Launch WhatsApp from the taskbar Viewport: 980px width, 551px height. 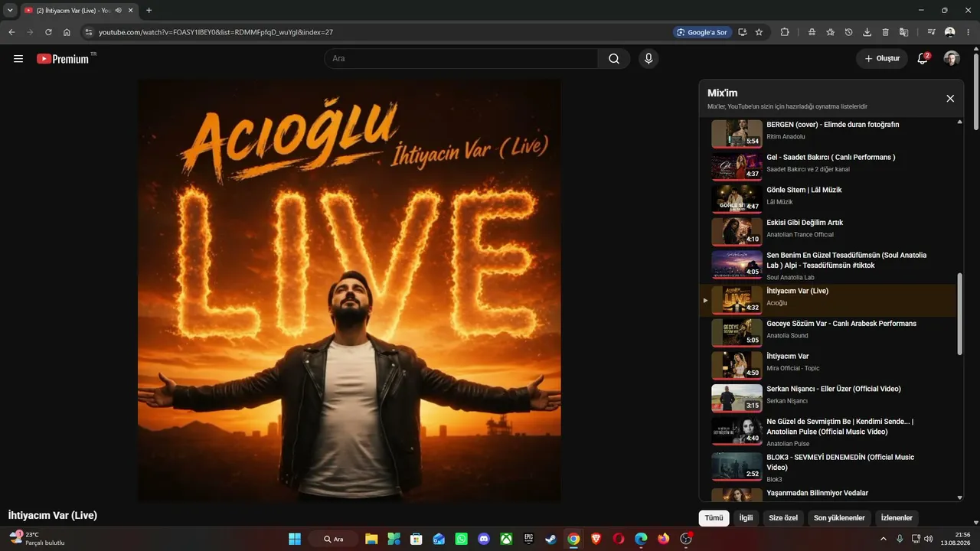click(461, 539)
